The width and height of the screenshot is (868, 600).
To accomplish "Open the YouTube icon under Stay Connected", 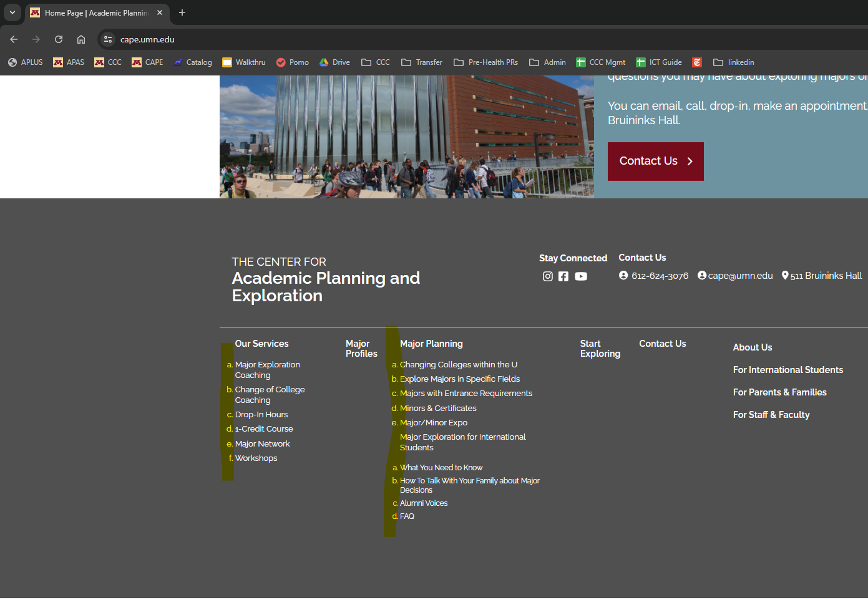I will click(x=581, y=276).
